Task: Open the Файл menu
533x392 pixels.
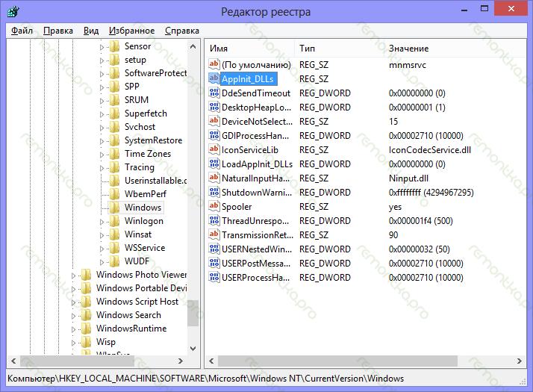Action: [x=22, y=31]
